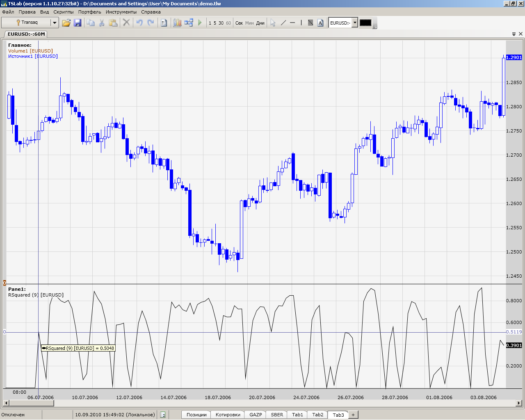
Task: Open the bar chart icon in the toolbar
Action: (177, 23)
